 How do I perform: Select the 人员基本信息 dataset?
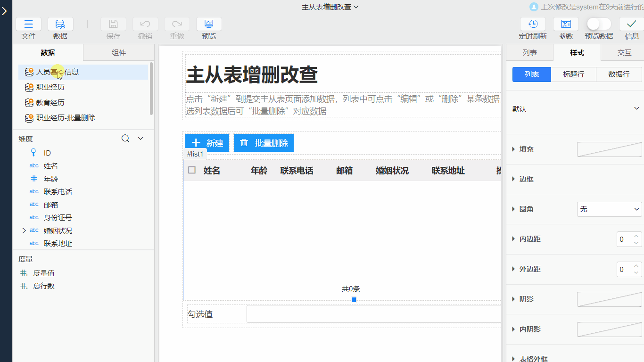point(83,72)
